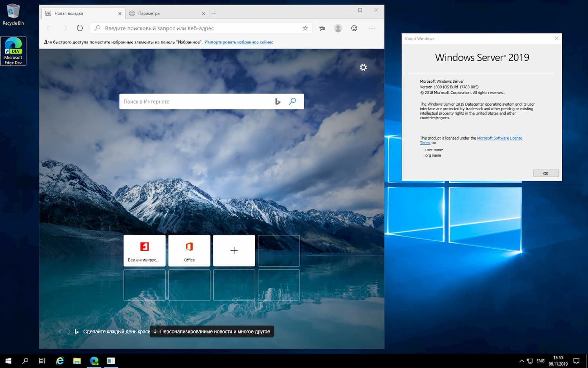Open Task View on the taskbar
Screen dimensions: 588x368
(42, 361)
